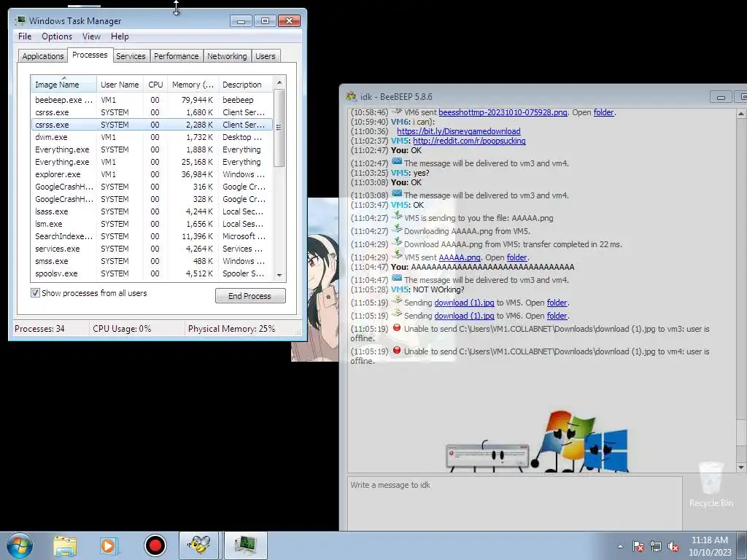Sort processes by Image Name column

(63, 85)
